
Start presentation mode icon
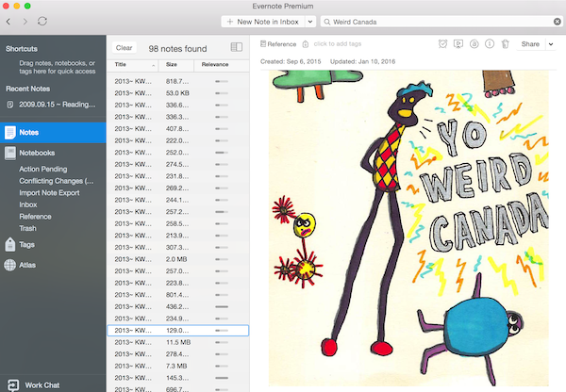(x=458, y=44)
